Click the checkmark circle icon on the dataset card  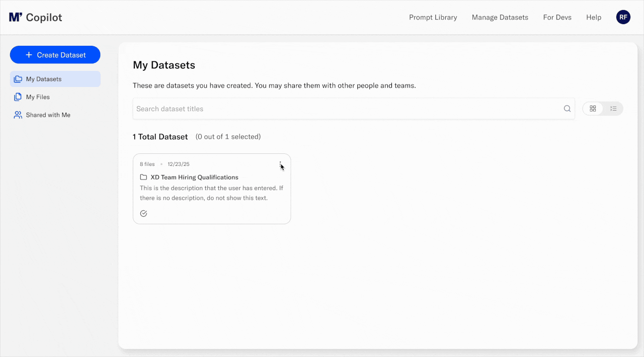[x=143, y=213]
